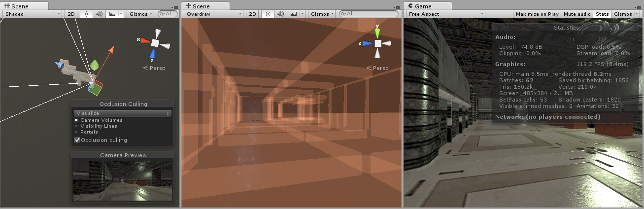Select the second Scene tab with Overdraw
This screenshot has width=644, height=209.
pos(205,6)
